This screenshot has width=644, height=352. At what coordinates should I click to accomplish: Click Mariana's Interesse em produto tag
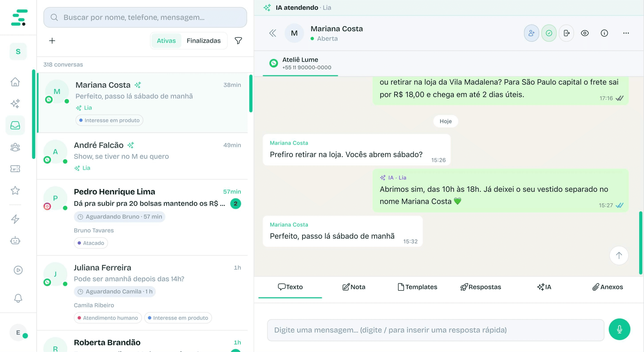[109, 120]
